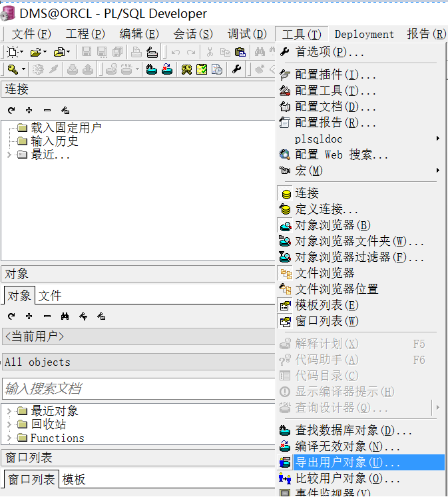448x497 pixels.
Task: Toggle 文件浏览器 menu item
Action: coord(360,273)
